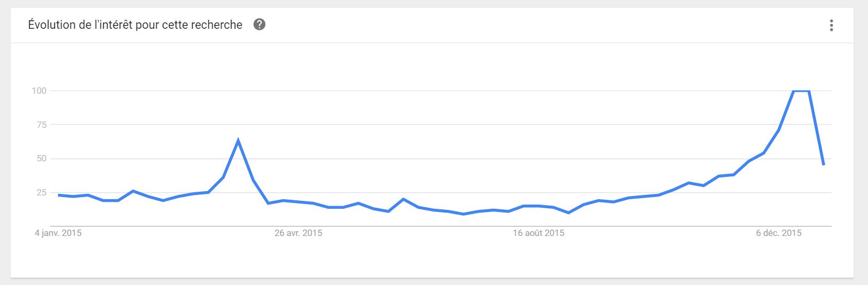The image size is (868, 285).
Task: Click the small bump in June on the line
Action: 403,199
